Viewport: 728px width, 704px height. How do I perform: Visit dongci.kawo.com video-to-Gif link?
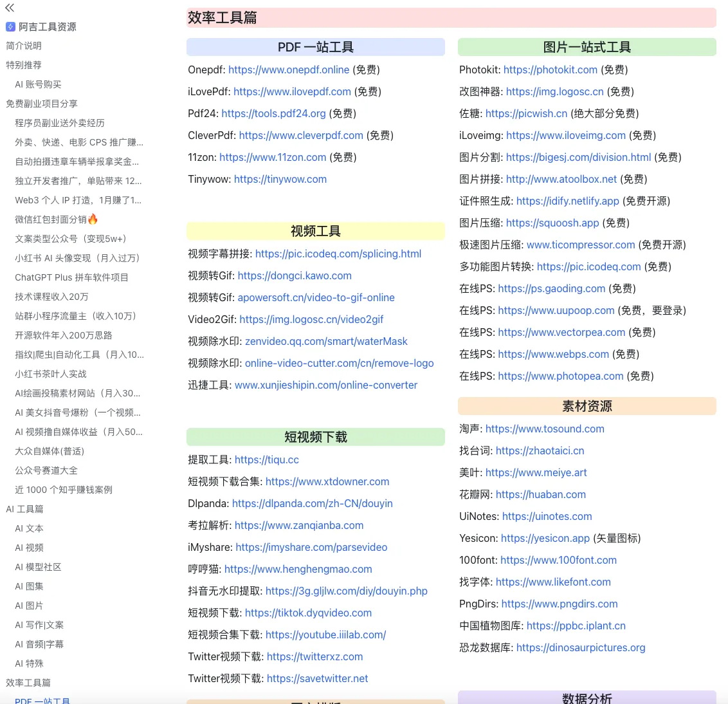point(295,275)
